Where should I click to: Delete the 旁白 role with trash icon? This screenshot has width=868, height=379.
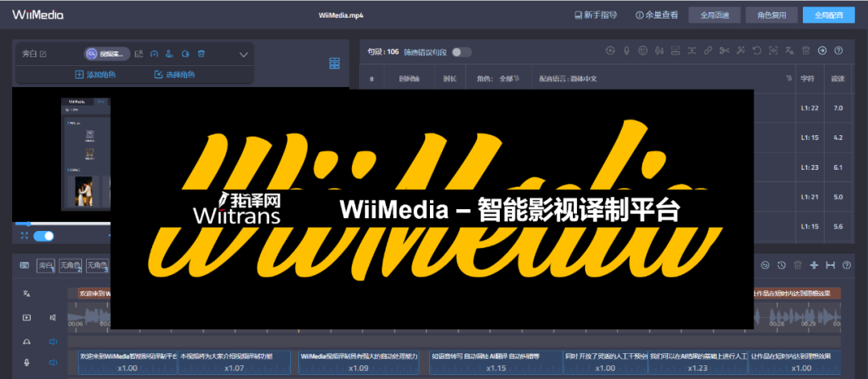coord(202,54)
